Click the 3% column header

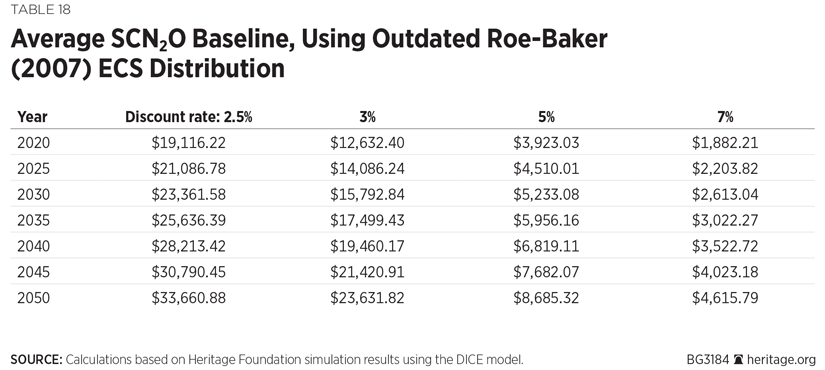point(367,117)
